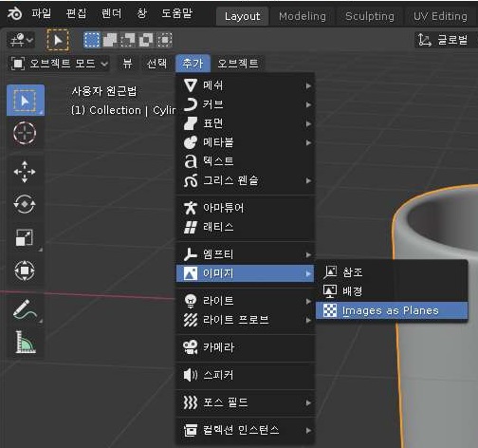
Task: Open the 렌더 menu
Action: point(111,13)
